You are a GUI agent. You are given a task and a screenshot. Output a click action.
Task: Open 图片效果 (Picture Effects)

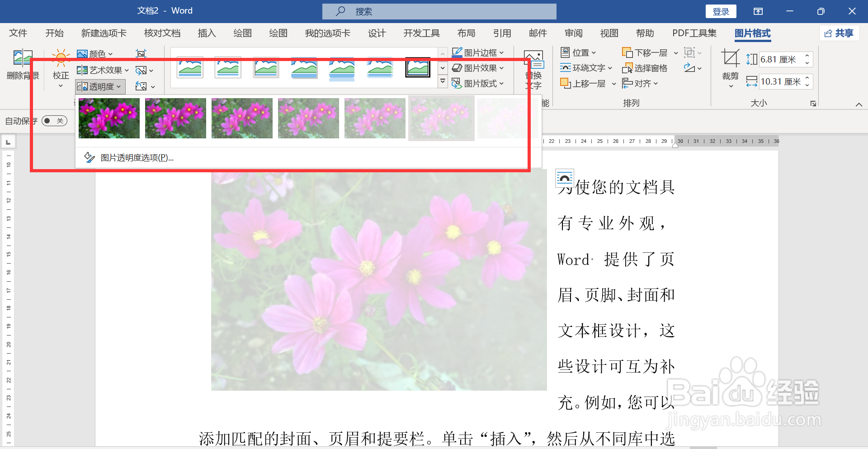478,68
